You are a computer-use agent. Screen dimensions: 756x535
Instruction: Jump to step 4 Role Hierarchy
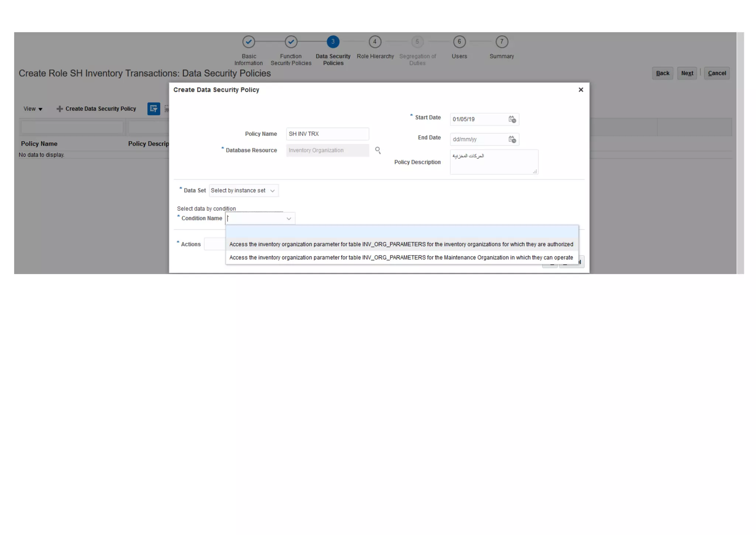click(x=375, y=42)
